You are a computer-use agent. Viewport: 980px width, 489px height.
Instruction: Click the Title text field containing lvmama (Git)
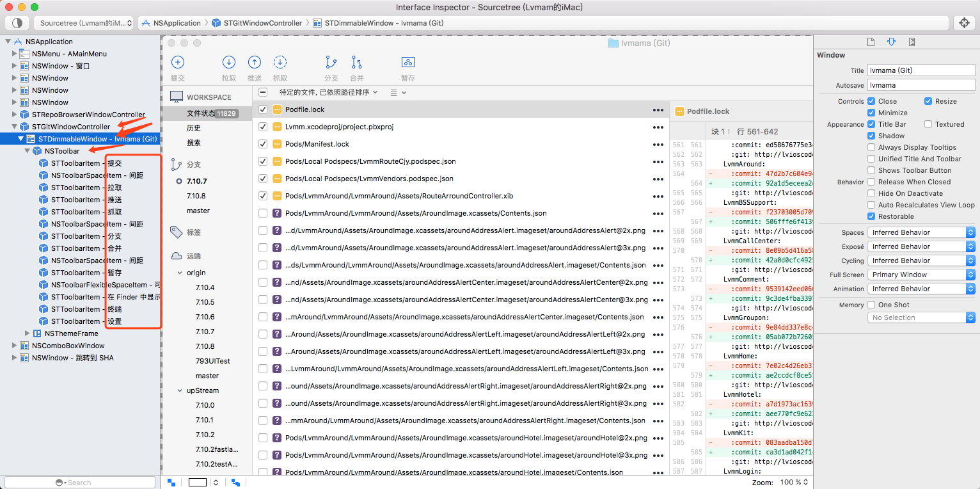[921, 70]
